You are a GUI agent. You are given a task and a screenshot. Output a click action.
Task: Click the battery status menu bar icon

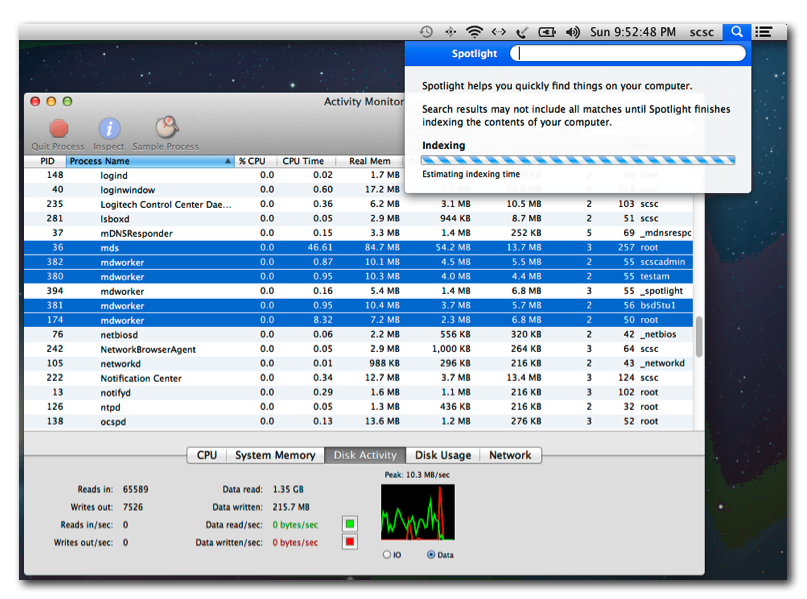(547, 31)
